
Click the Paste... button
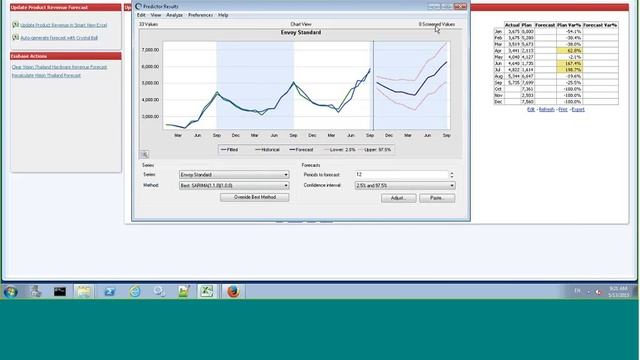(437, 198)
